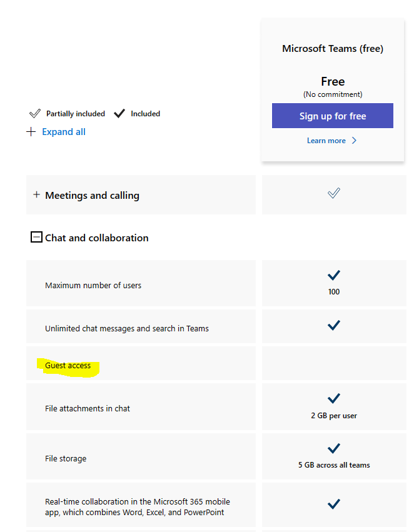
Task: Expand all feature sections
Action: pyautogui.click(x=64, y=132)
